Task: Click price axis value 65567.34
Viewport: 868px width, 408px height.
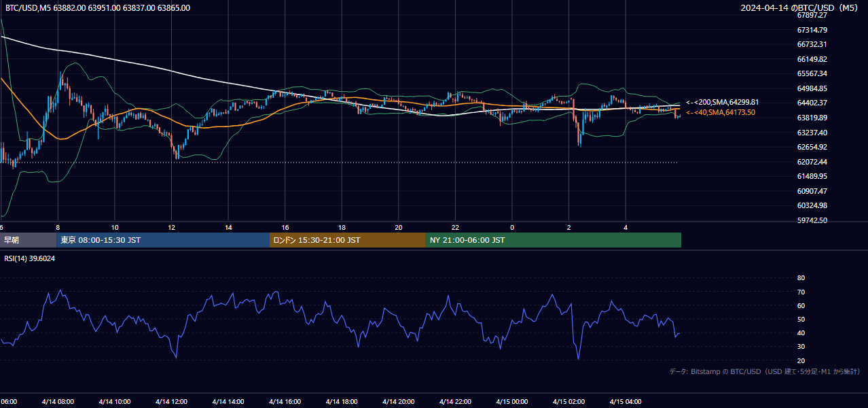Action: [812, 73]
